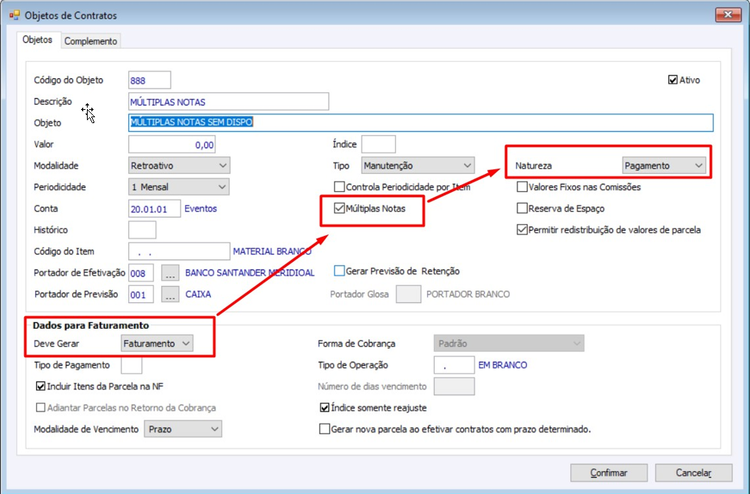Screen dimensions: 750x494
Task: Expand the Modalidade Retroativo dropdown
Action: (x=179, y=165)
